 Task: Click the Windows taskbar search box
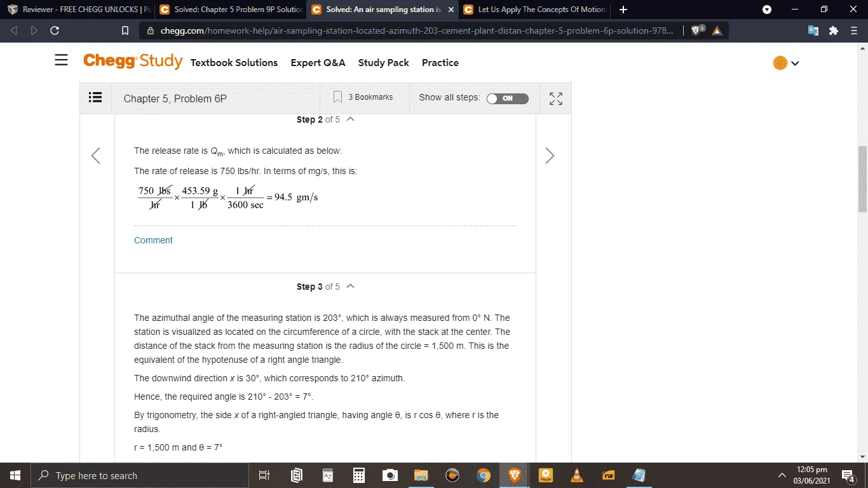[x=140, y=475]
